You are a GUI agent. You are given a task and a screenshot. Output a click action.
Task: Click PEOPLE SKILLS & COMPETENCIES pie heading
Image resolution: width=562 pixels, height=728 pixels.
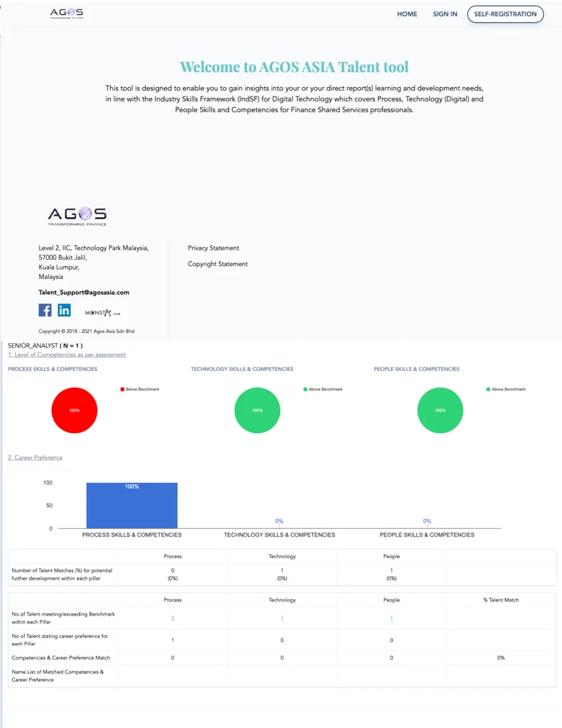point(417,369)
